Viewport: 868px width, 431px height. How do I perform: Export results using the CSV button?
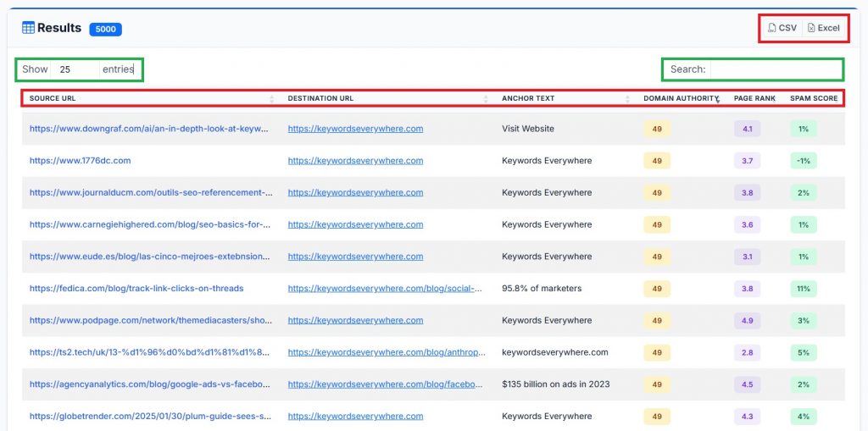782,28
